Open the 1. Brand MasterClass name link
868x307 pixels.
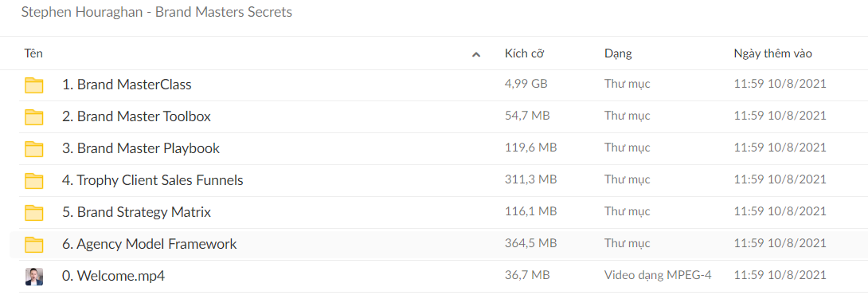[127, 85]
